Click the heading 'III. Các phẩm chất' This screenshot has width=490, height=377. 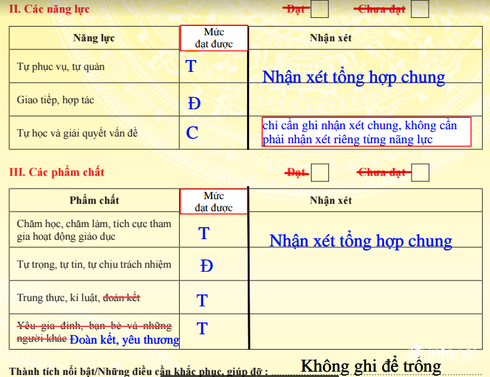[x=57, y=172]
